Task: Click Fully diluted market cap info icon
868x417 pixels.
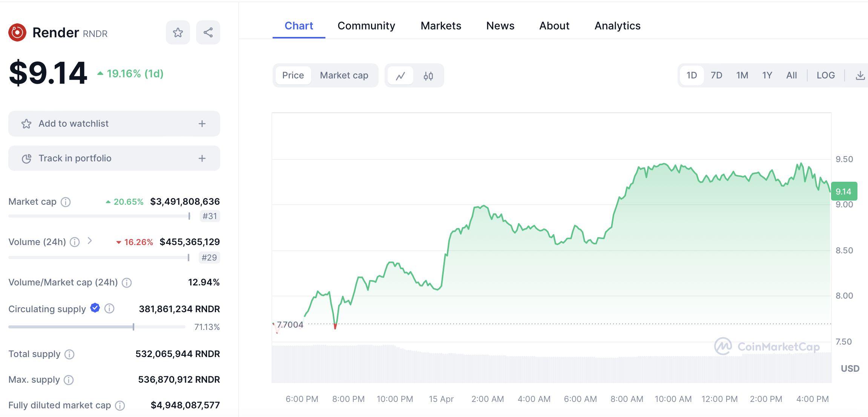Action: pos(120,406)
